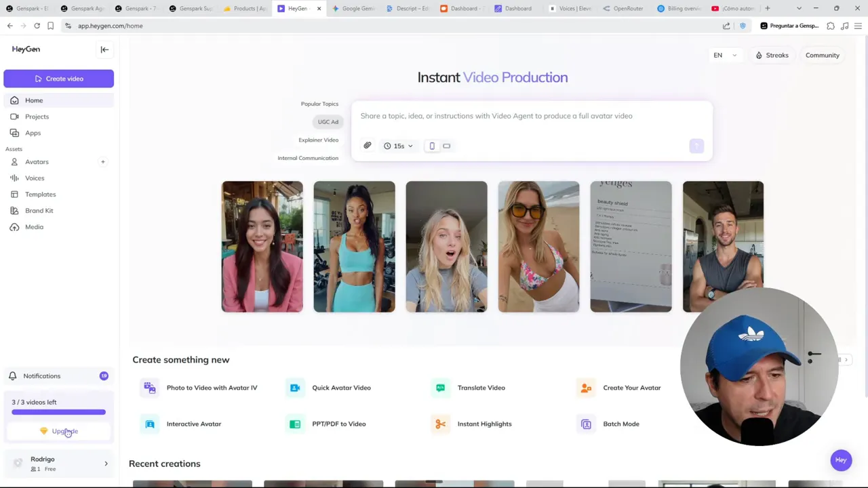Select the Photo to Video with Avatar IV tool
Screen dimensions: 868x488
212,387
